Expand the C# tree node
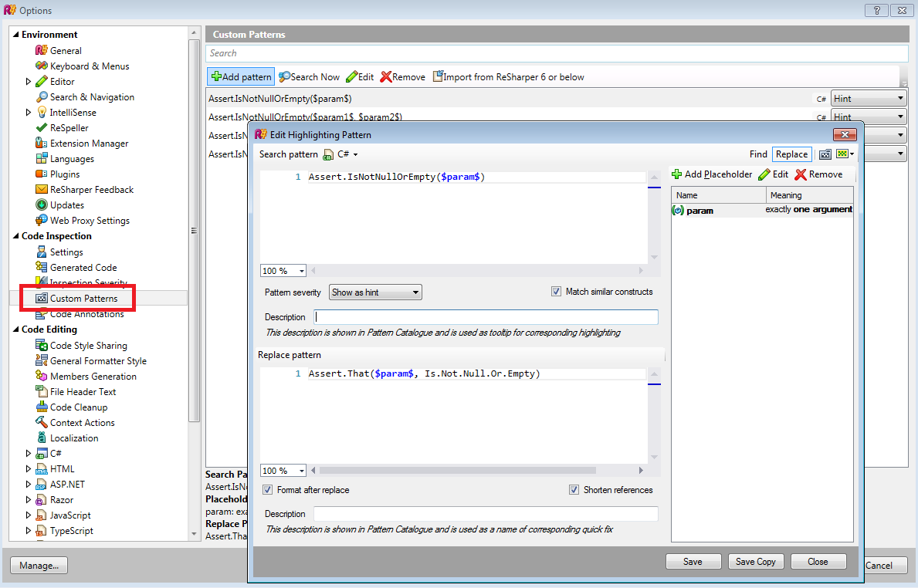The image size is (918, 588). pyautogui.click(x=28, y=453)
